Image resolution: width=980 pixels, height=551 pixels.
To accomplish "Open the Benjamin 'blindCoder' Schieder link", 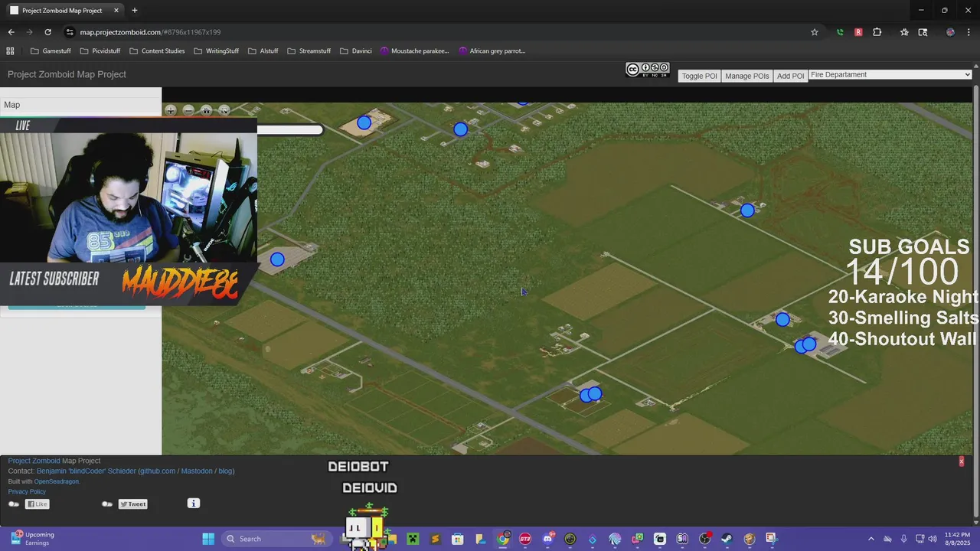I will coord(86,471).
